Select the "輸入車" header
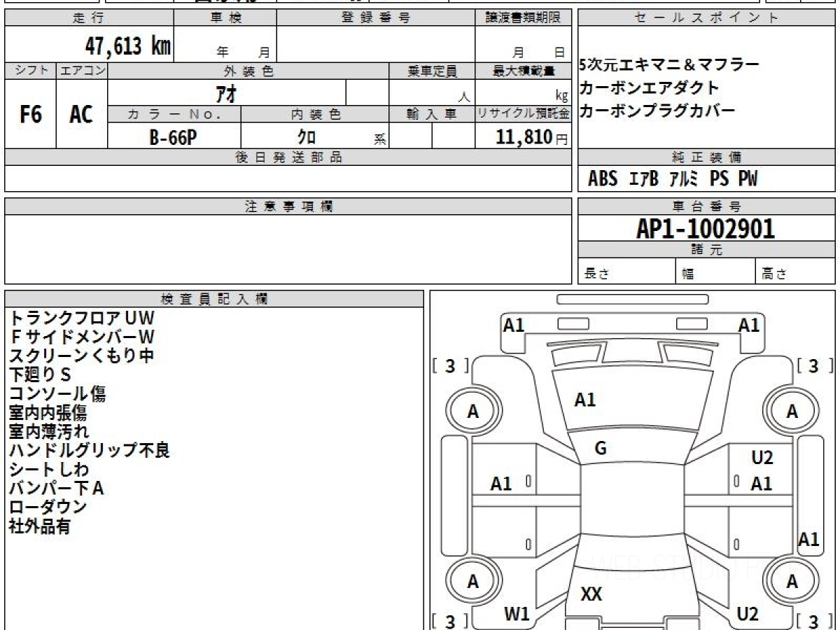 click(432, 114)
